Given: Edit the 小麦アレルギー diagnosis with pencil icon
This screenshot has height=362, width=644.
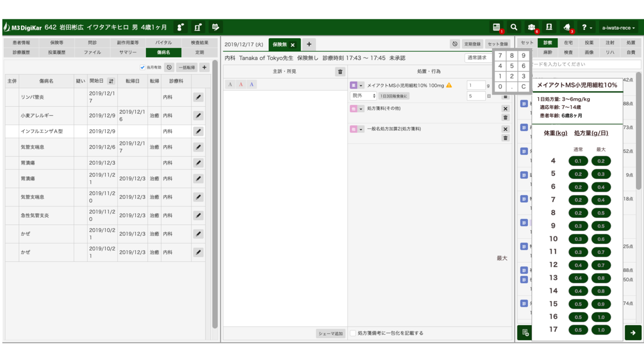Looking at the screenshot, I should 198,115.
